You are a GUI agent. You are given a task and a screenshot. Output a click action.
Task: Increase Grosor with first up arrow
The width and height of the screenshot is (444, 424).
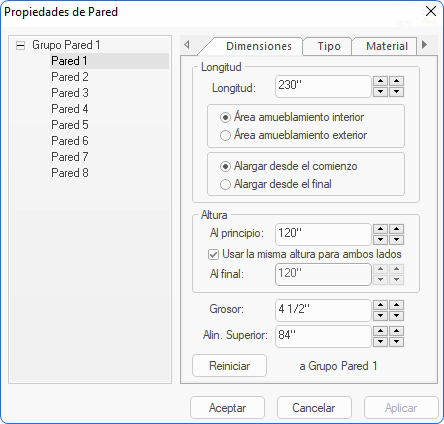(380, 305)
